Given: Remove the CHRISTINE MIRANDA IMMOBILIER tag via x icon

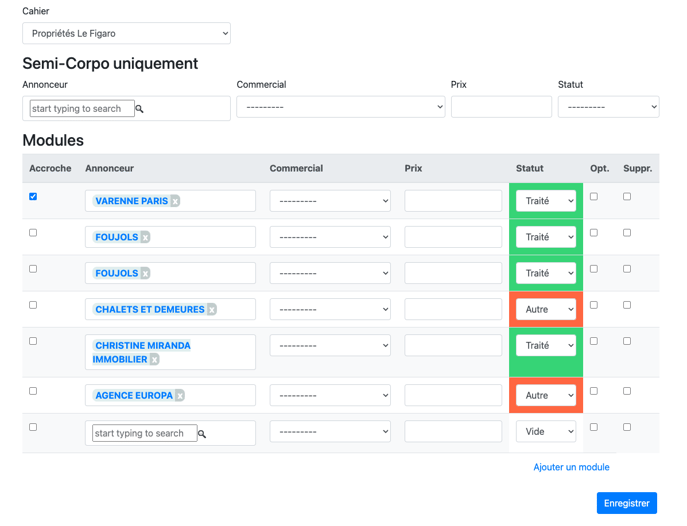Looking at the screenshot, I should click(154, 359).
